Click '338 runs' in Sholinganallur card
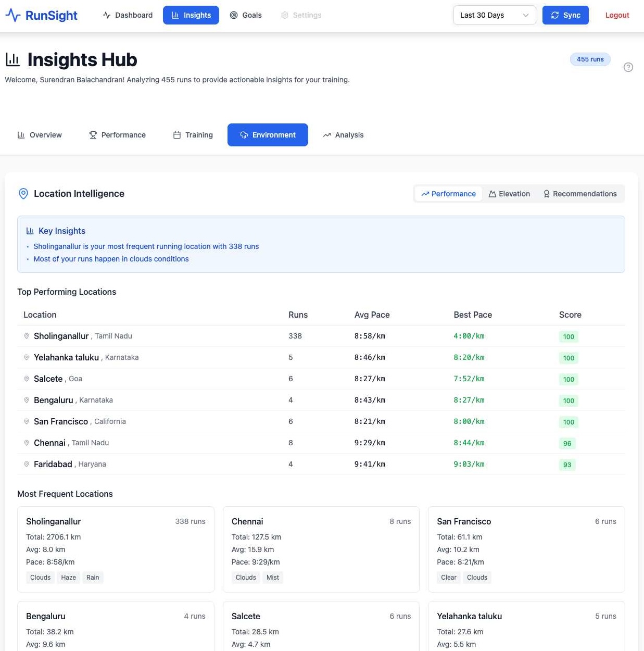Image resolution: width=644 pixels, height=651 pixels. pyautogui.click(x=190, y=521)
